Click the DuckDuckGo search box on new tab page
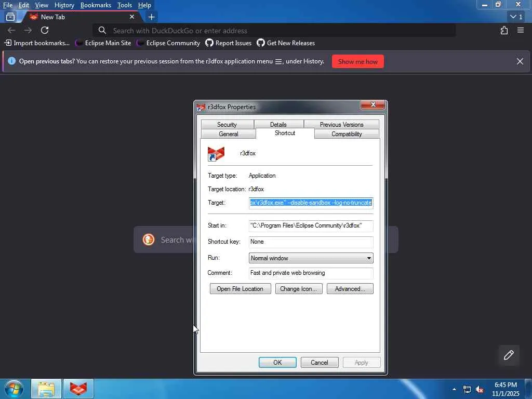Screen dimensions: 532x399 (x=265, y=240)
